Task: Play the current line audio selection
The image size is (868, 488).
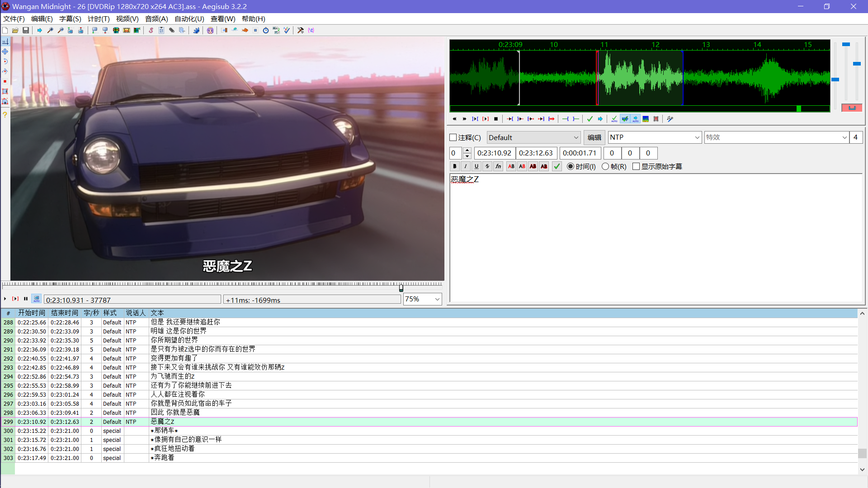Action: 486,119
